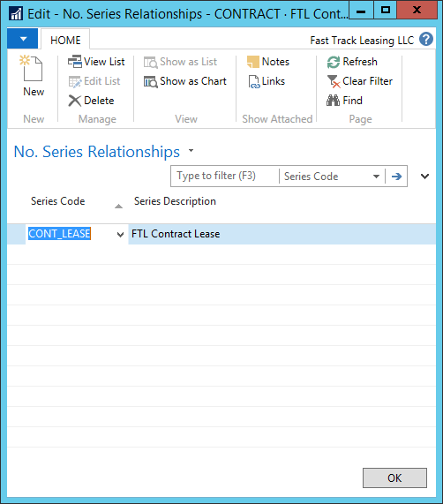Viewport: 443px width, 504px height.
Task: Open Notes for this record
Action: (x=268, y=62)
